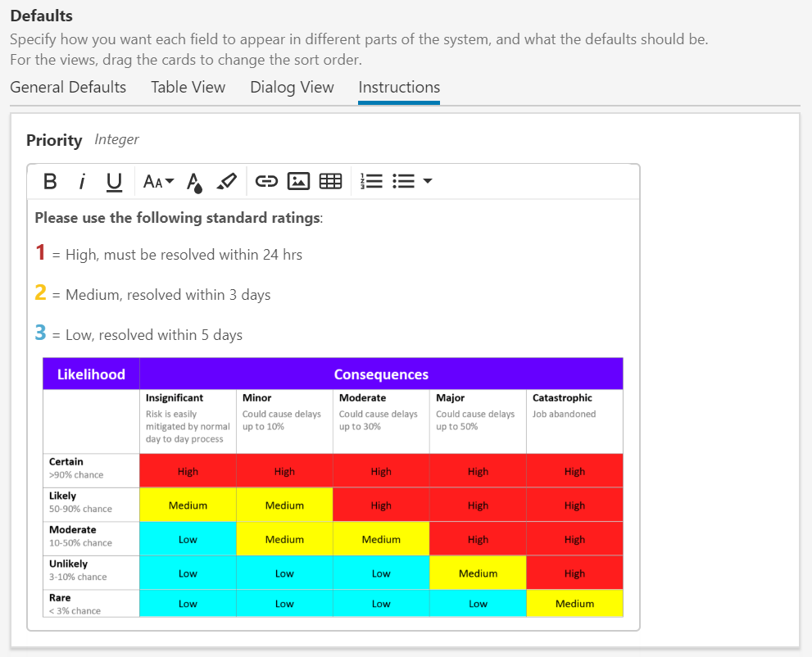This screenshot has width=812, height=657.
Task: Switch to the General Defaults tab
Action: click(x=68, y=87)
